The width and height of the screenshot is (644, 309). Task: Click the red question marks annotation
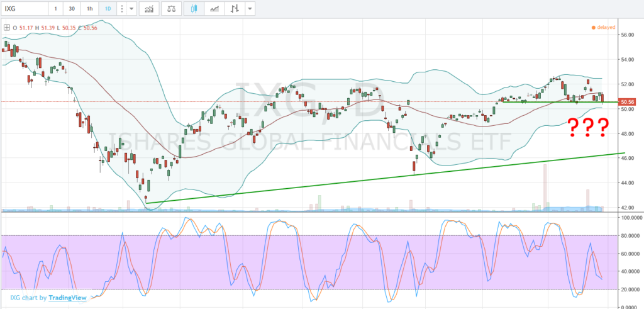pyautogui.click(x=588, y=127)
